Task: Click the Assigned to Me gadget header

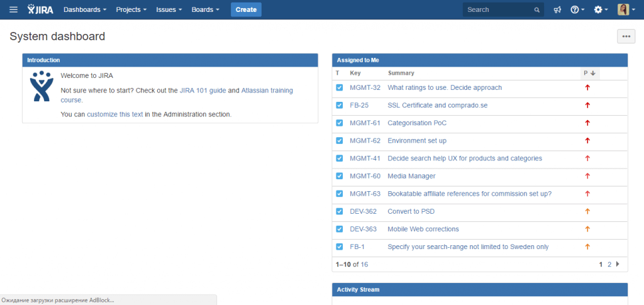Action: (480, 60)
